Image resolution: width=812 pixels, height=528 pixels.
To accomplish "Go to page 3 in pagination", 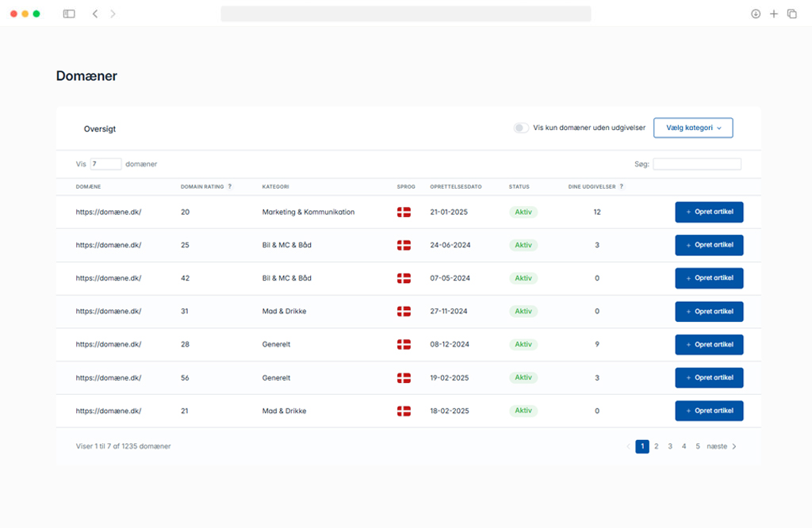I will [670, 446].
